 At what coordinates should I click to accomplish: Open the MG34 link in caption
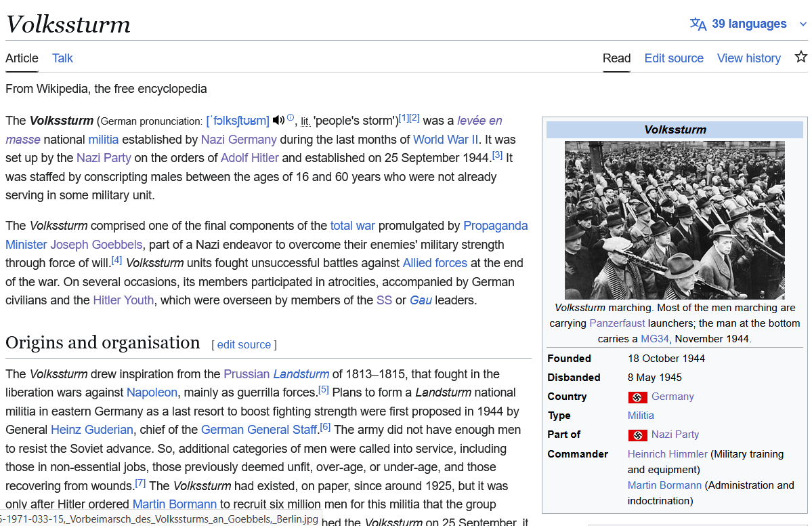[655, 339]
